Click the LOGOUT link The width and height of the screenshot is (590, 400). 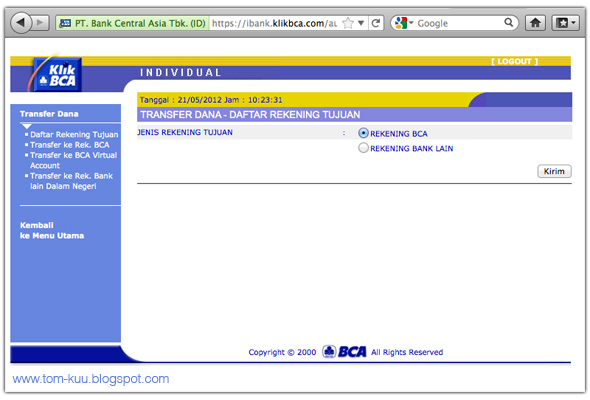point(514,61)
